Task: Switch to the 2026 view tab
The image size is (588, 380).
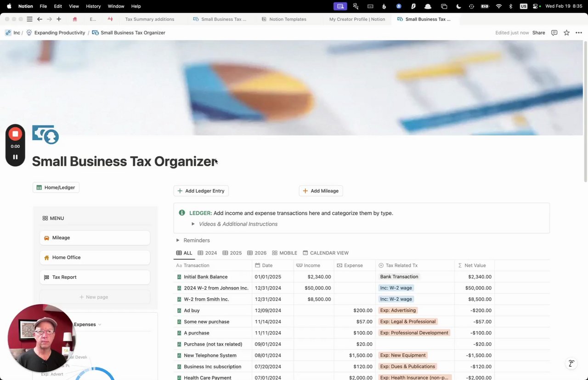Action: tap(257, 253)
